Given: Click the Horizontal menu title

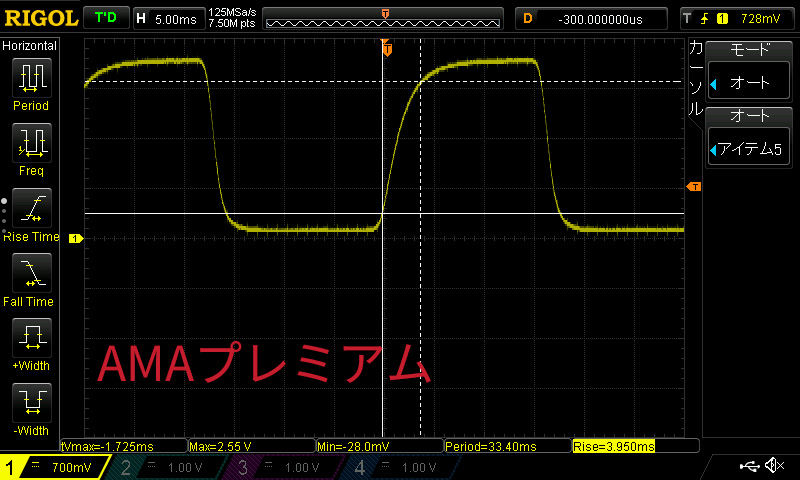Looking at the screenshot, I should point(30,46).
